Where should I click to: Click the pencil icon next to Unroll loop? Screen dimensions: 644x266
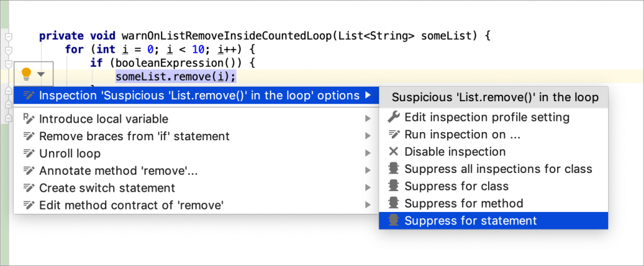tap(28, 153)
